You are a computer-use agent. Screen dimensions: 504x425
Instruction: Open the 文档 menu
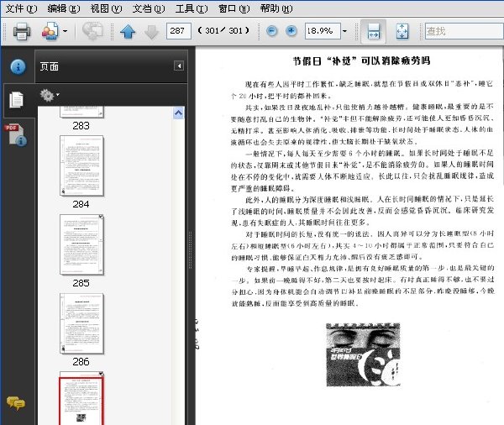[149, 8]
